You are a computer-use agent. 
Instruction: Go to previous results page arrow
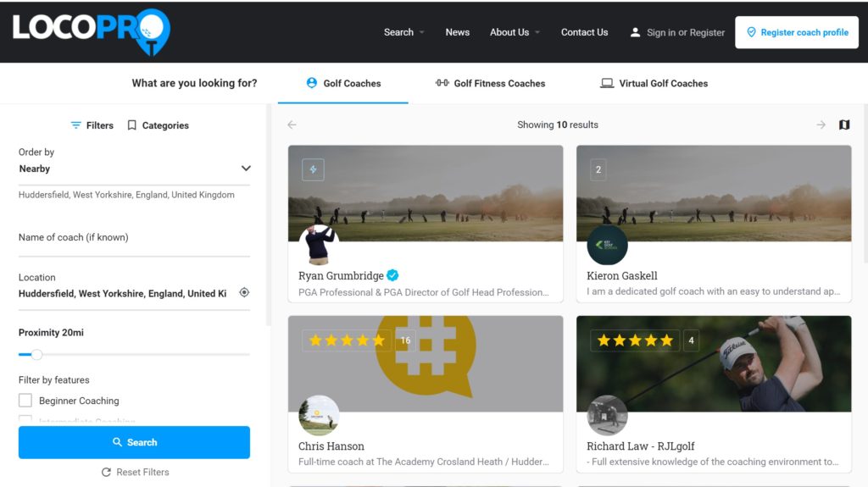[292, 125]
